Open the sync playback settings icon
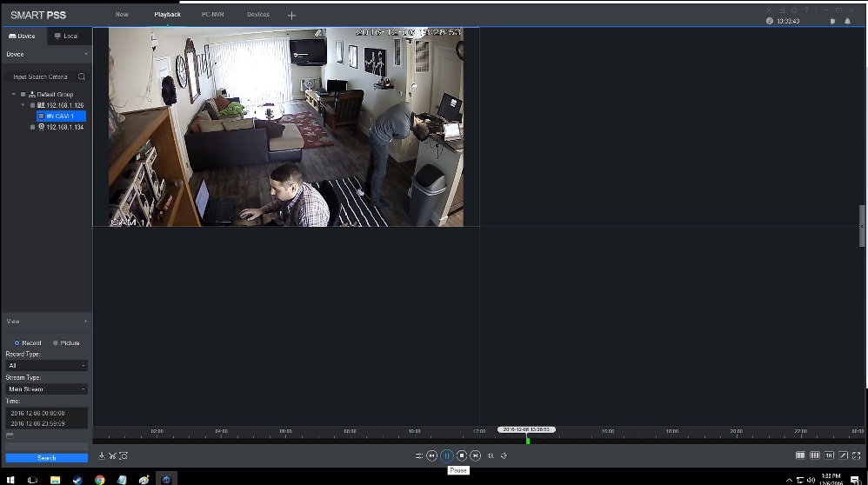The width and height of the screenshot is (868, 485). point(419,455)
